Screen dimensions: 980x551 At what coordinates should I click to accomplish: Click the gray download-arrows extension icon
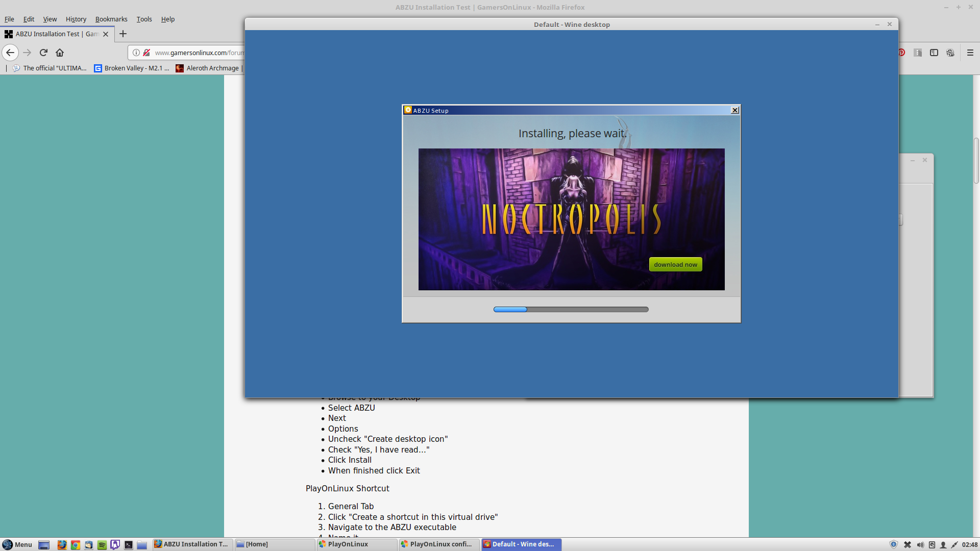(x=918, y=53)
